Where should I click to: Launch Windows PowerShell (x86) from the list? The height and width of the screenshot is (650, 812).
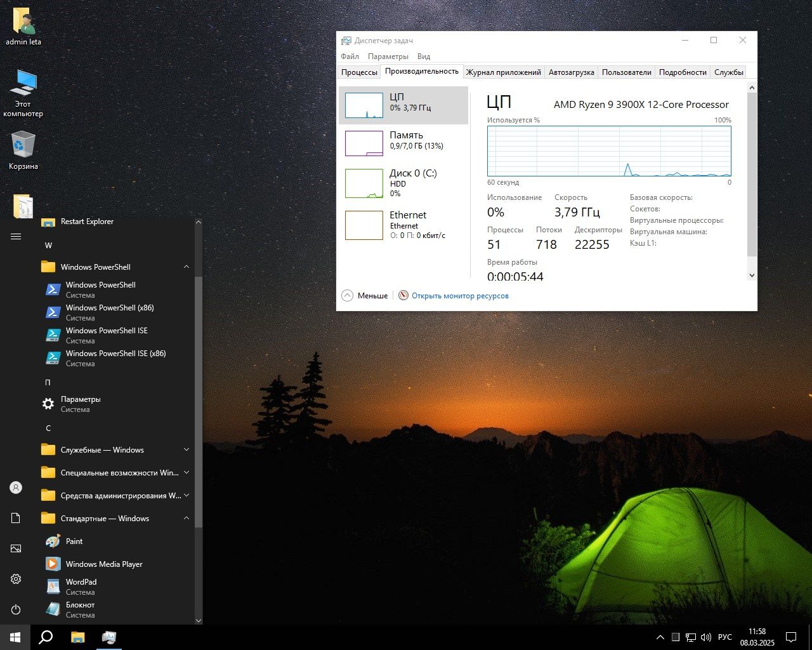point(117,312)
